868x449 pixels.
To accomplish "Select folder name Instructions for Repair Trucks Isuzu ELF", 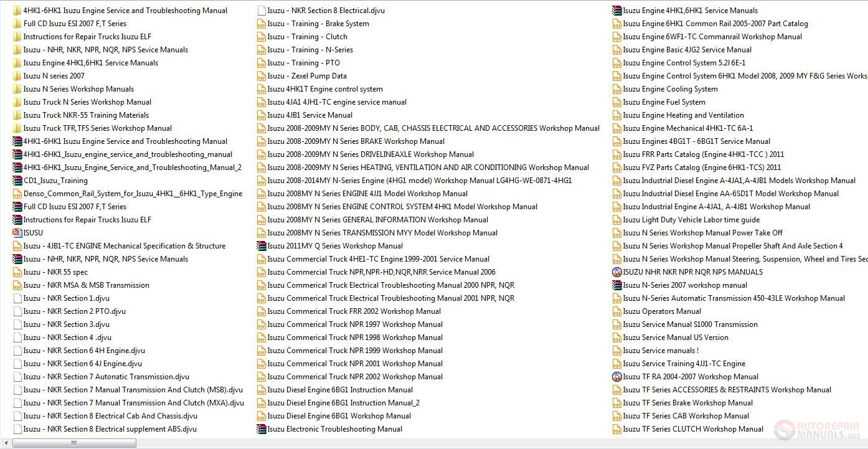I will 87,37.
